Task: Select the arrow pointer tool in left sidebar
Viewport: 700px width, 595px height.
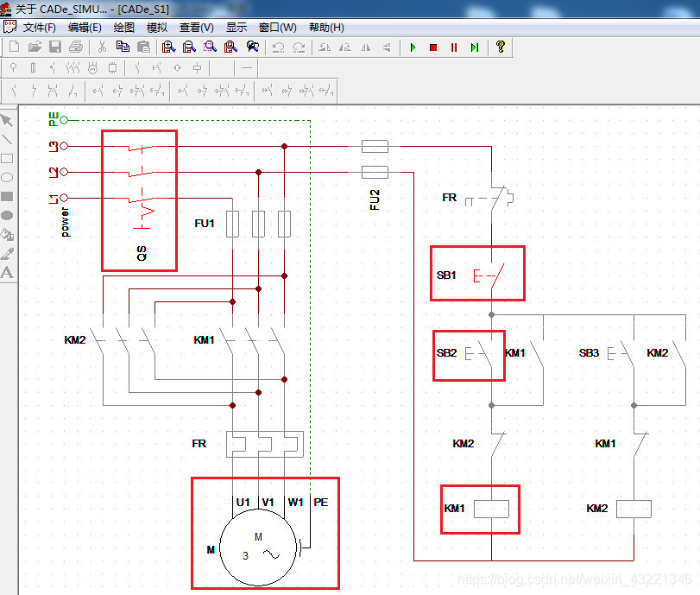Action: click(x=7, y=121)
